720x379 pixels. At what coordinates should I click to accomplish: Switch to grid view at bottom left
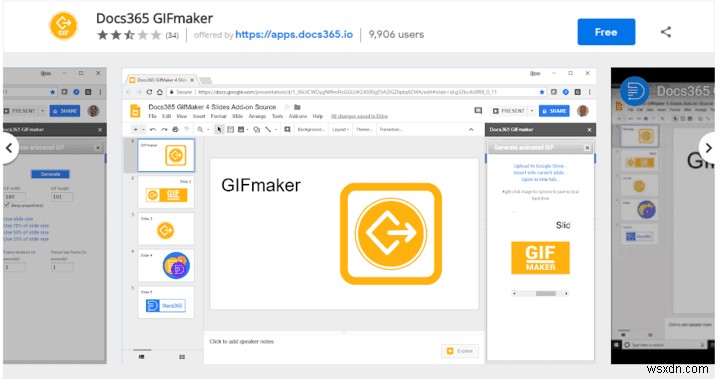pos(182,357)
